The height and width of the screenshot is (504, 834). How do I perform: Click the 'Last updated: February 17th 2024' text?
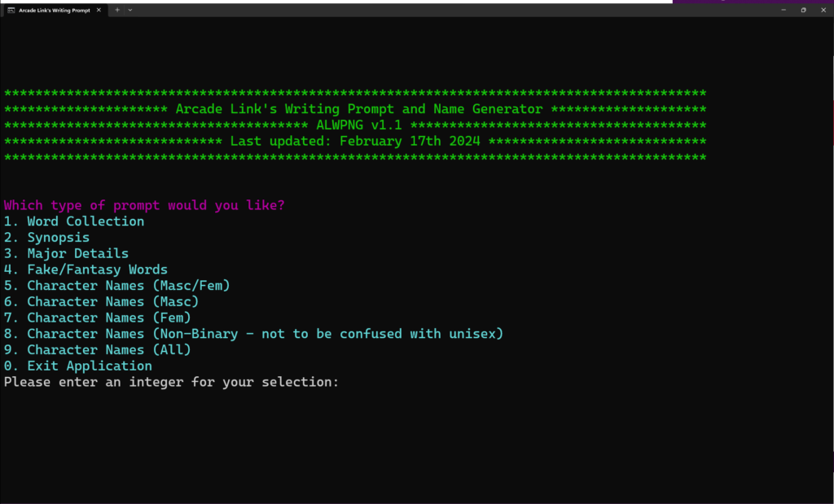coord(355,142)
